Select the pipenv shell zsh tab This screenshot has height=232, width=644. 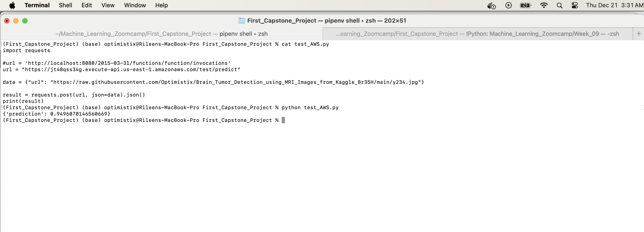pos(161,34)
